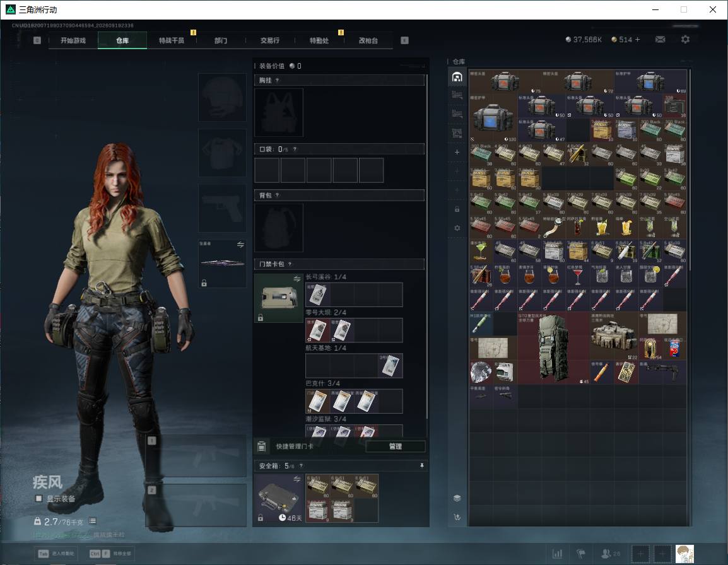Viewport: 728px width, 565px height.
Task: Select the 仓库 tab
Action: coord(122,40)
